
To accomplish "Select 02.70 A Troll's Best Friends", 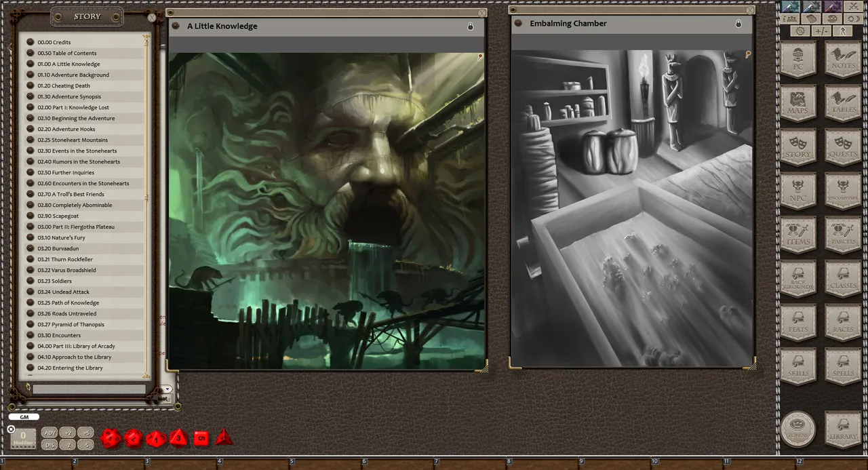I will pyautogui.click(x=84, y=194).
